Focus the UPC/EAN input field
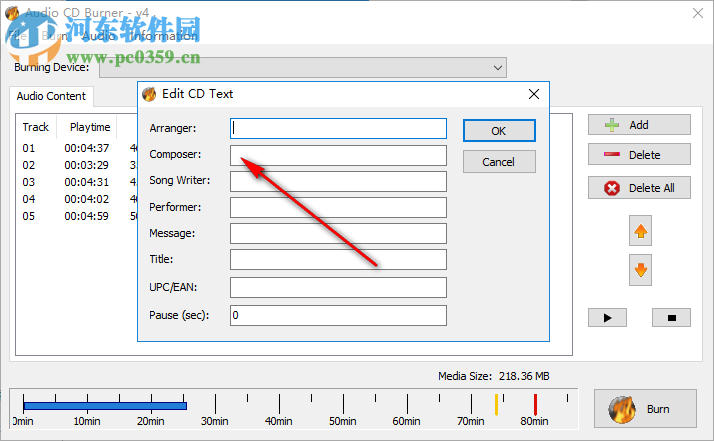 click(x=338, y=287)
